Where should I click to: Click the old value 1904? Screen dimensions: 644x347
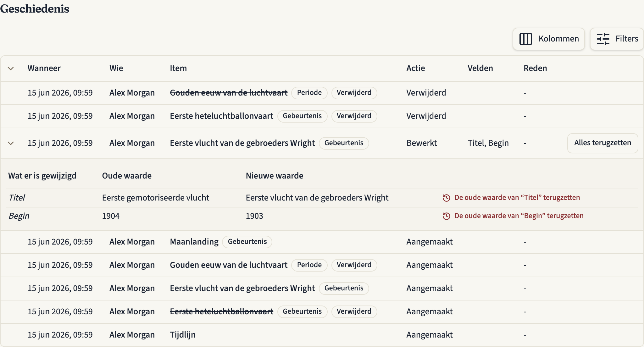111,216
